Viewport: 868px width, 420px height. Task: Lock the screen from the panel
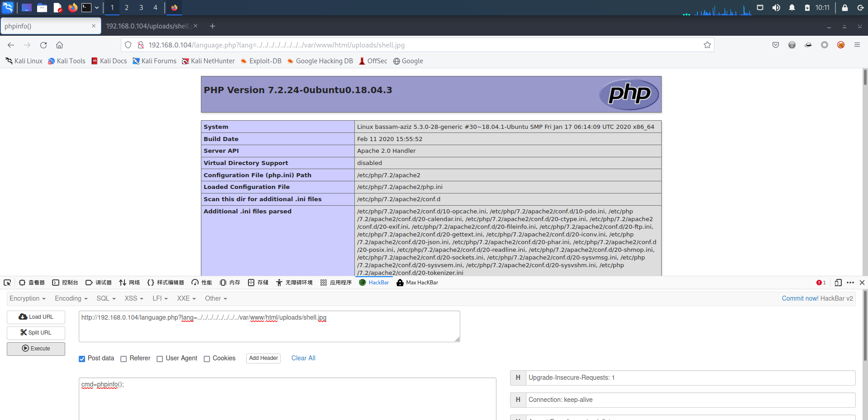tap(844, 8)
